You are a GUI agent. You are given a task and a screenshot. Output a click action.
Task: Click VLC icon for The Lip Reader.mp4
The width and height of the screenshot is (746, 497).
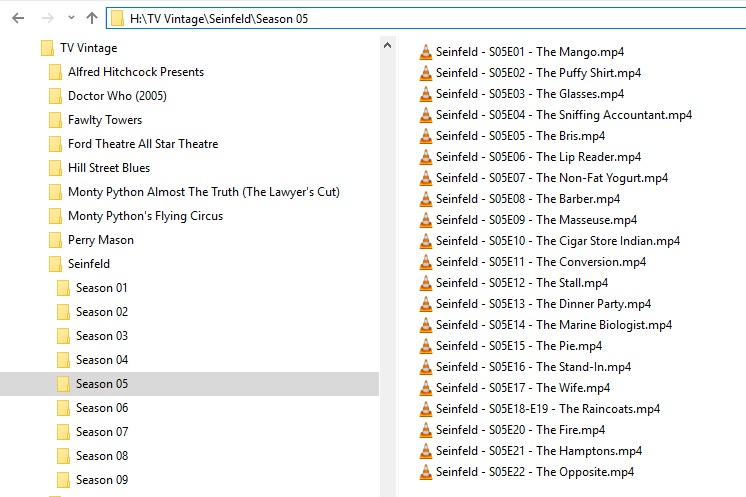click(426, 157)
